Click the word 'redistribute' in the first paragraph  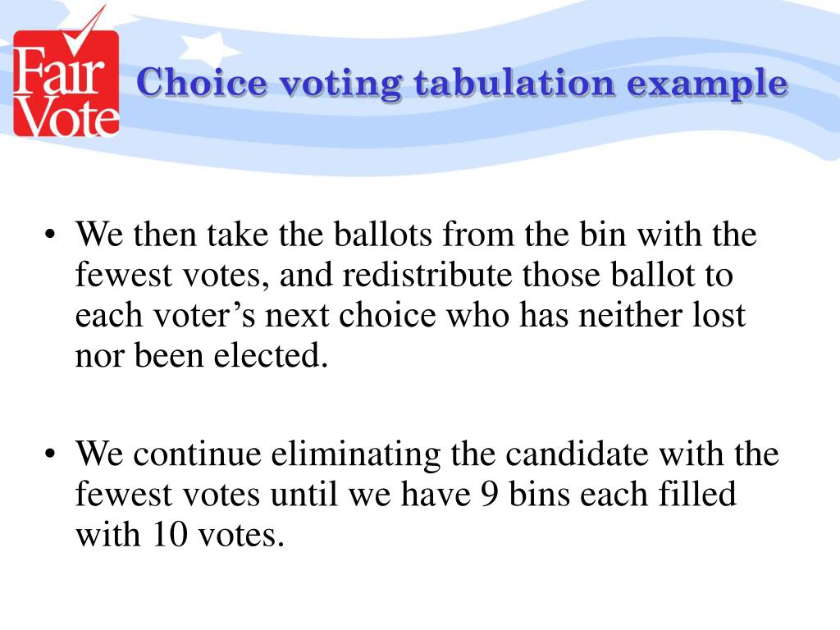point(427,275)
